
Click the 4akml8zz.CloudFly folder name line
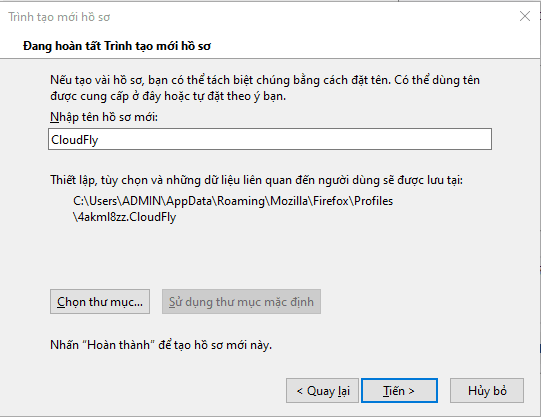(125, 217)
